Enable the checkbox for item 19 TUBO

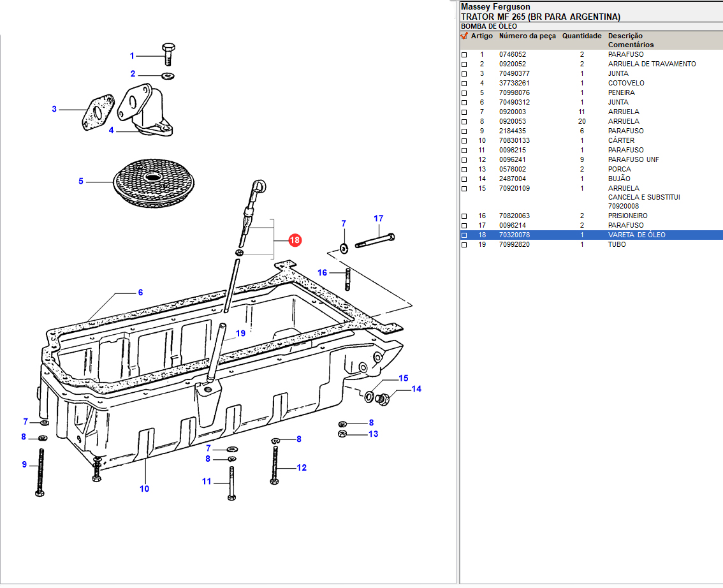pyautogui.click(x=464, y=245)
